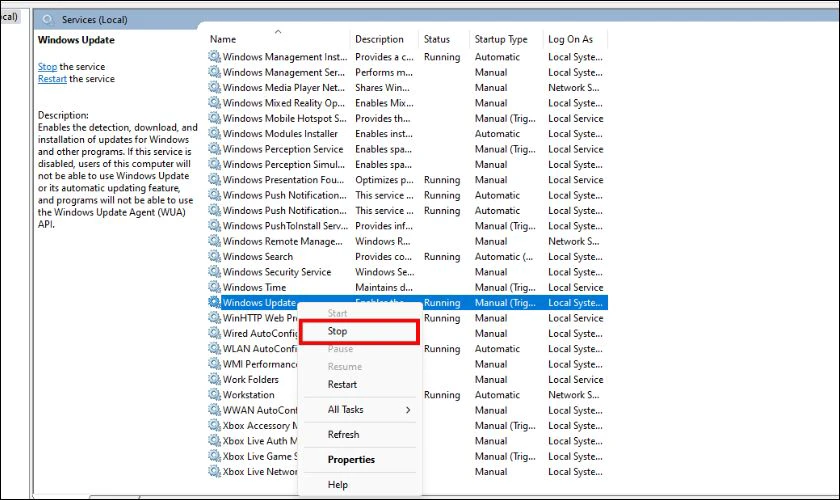
Task: Select the Workstation service name
Action: [249, 395]
